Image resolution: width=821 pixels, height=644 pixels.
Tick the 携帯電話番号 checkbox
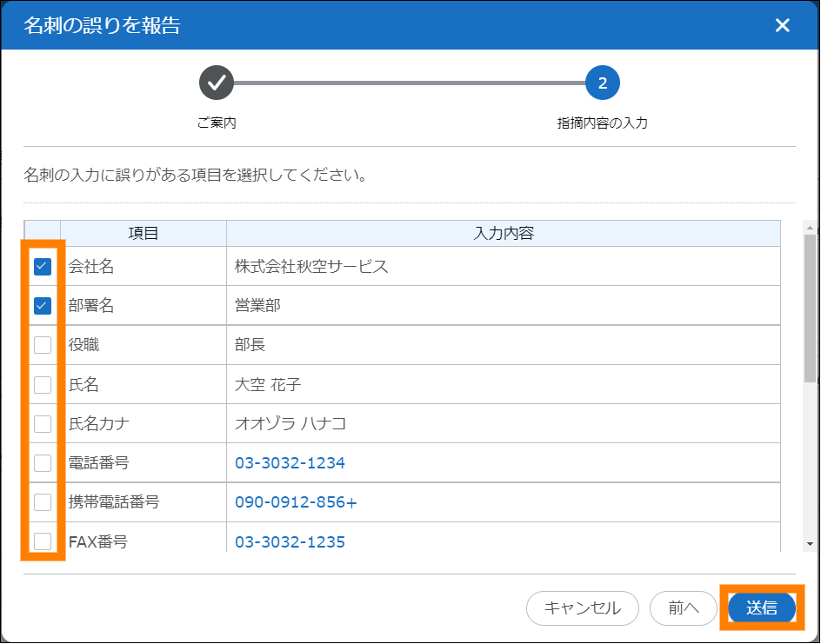(43, 502)
